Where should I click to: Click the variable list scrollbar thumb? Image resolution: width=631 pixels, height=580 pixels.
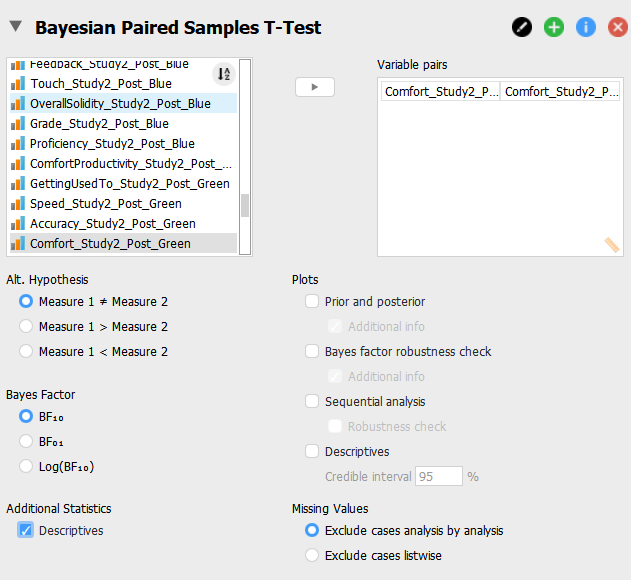point(245,205)
